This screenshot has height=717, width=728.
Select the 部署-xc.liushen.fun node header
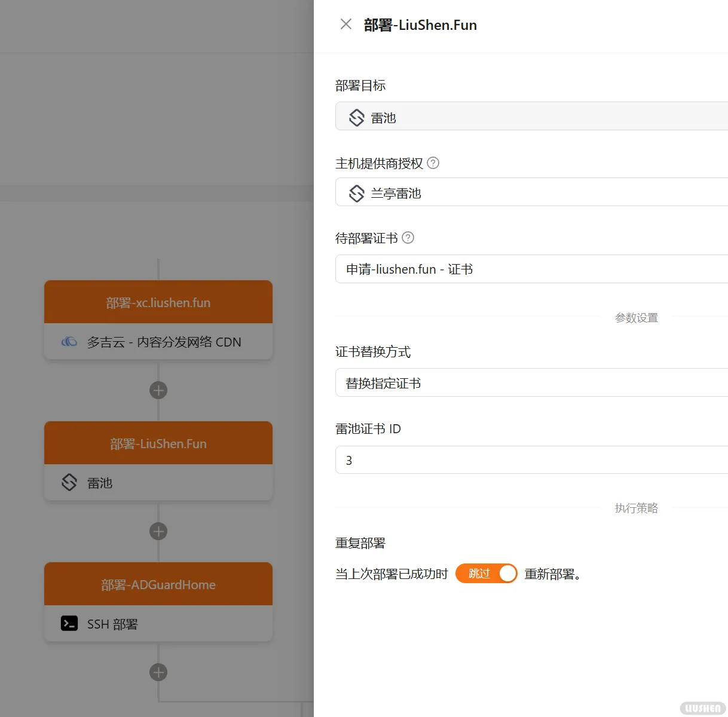(x=158, y=302)
